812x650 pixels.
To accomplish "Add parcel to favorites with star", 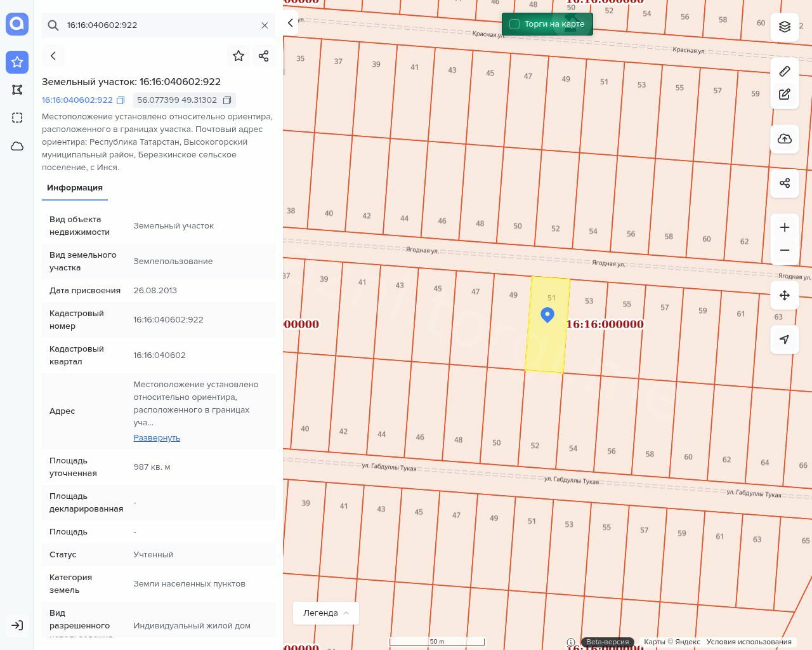I will click(239, 56).
